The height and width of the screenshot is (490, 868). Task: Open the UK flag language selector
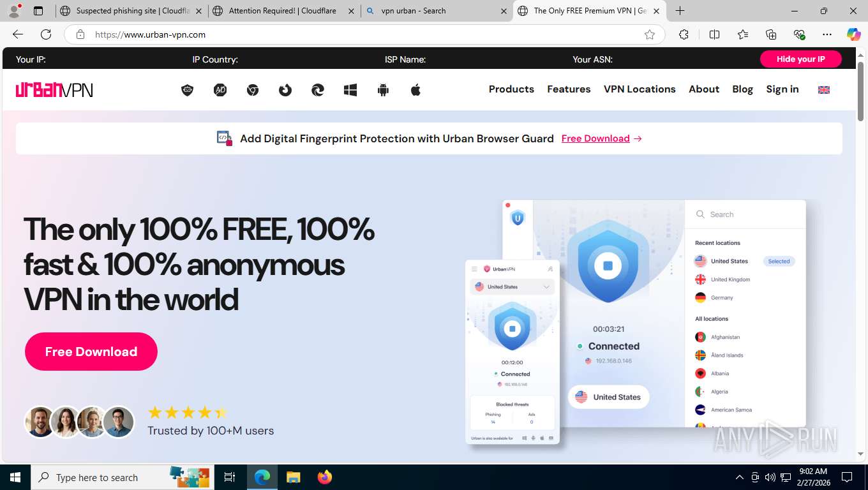[824, 90]
